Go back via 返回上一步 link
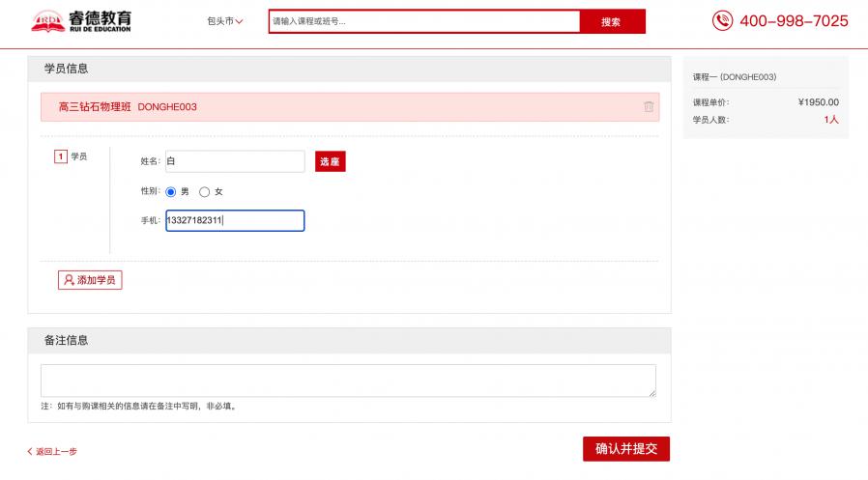This screenshot has width=868, height=480. pos(52,451)
